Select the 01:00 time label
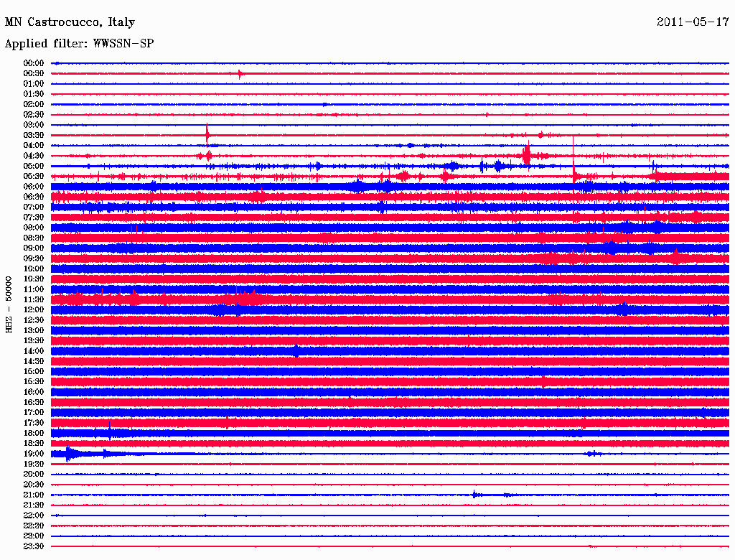Image resolution: width=735 pixels, height=560 pixels. tap(34, 83)
